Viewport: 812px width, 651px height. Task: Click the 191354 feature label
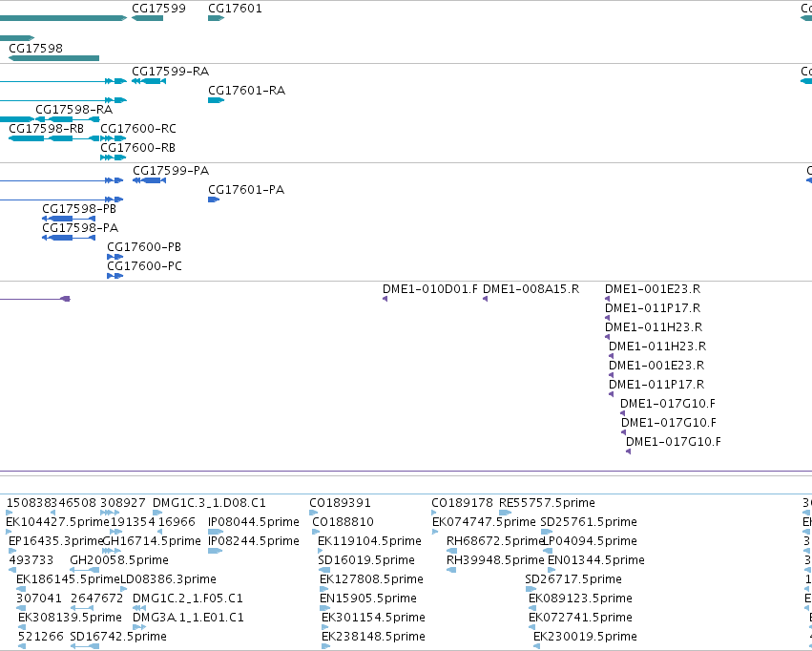133,522
